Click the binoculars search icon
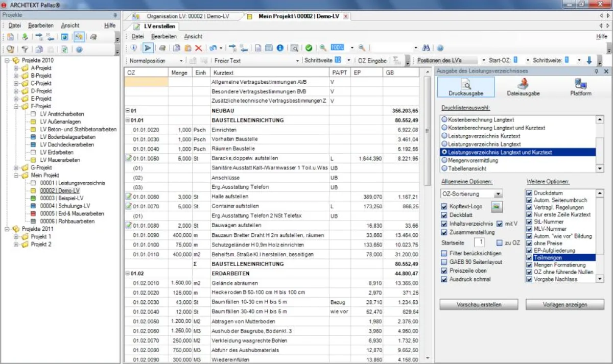 pyautogui.click(x=427, y=47)
